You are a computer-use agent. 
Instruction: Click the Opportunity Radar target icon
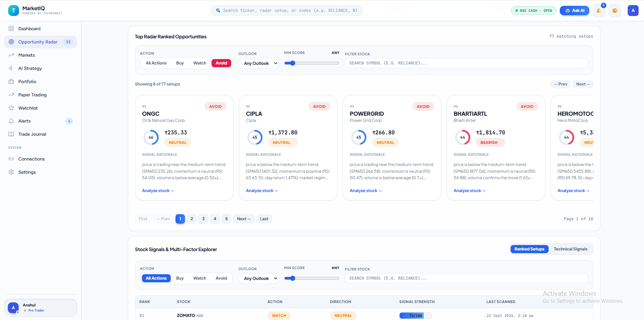point(11,42)
